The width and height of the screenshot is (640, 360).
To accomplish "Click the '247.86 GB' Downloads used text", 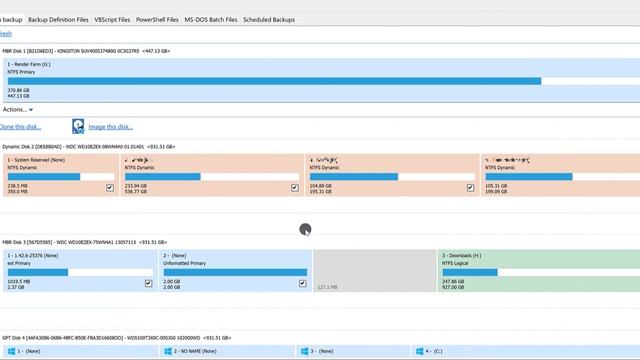I will pyautogui.click(x=453, y=282).
